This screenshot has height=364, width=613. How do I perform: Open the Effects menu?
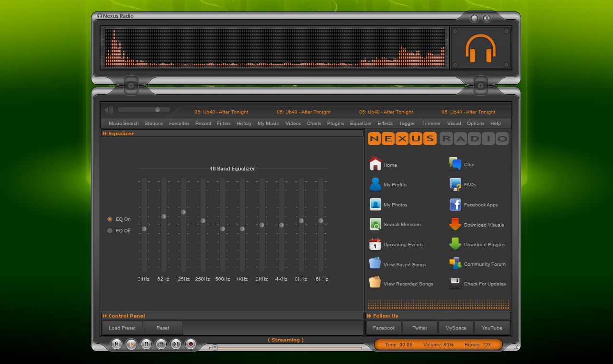click(x=385, y=124)
